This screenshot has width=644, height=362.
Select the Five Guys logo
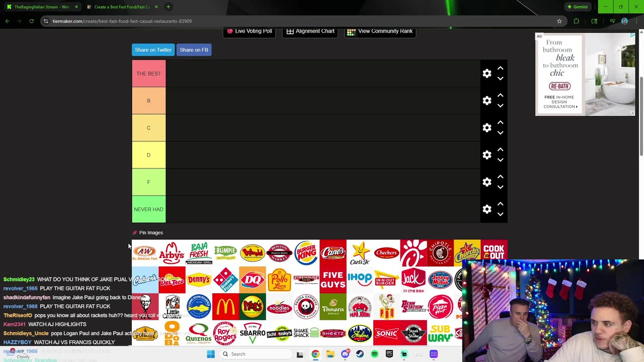click(x=333, y=280)
